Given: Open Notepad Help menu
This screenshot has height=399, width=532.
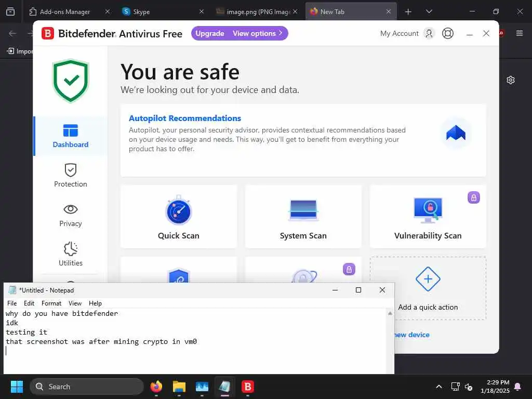Looking at the screenshot, I should pyautogui.click(x=96, y=303).
